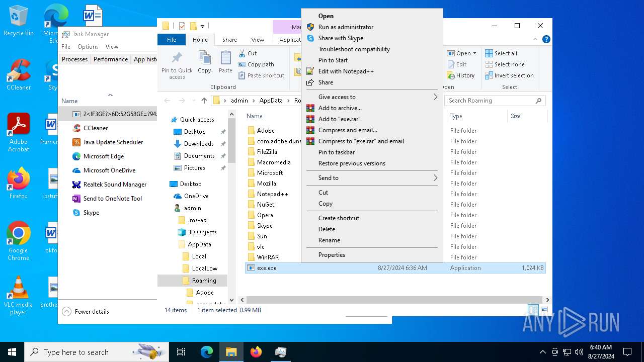This screenshot has height=362, width=644.
Task: Click Invert selection in ribbon
Action: (x=509, y=75)
